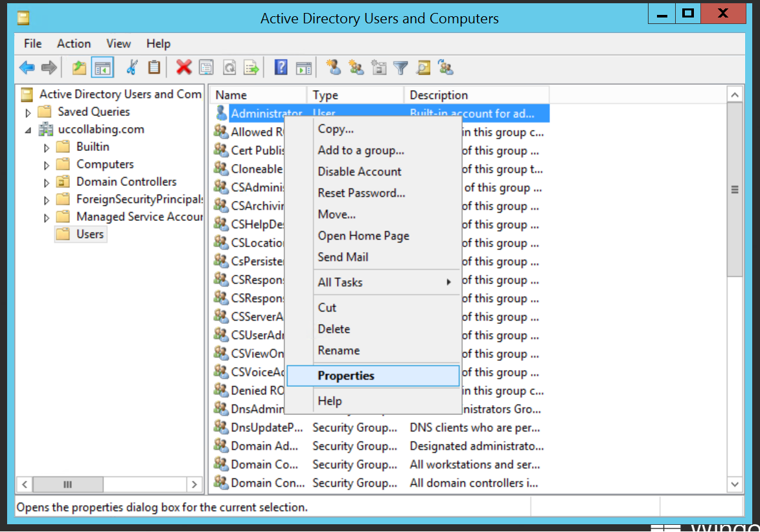Open the Help menu in the menu bar

click(159, 43)
